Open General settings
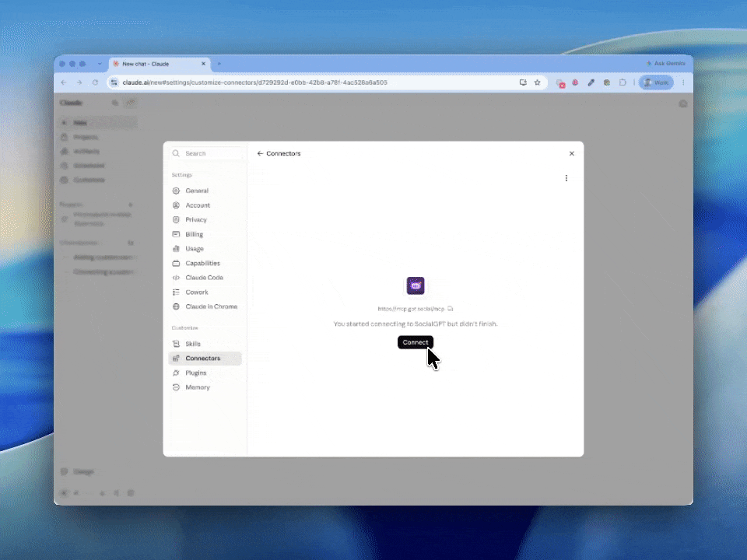Viewport: 747px width, 560px height. [x=205, y=191]
